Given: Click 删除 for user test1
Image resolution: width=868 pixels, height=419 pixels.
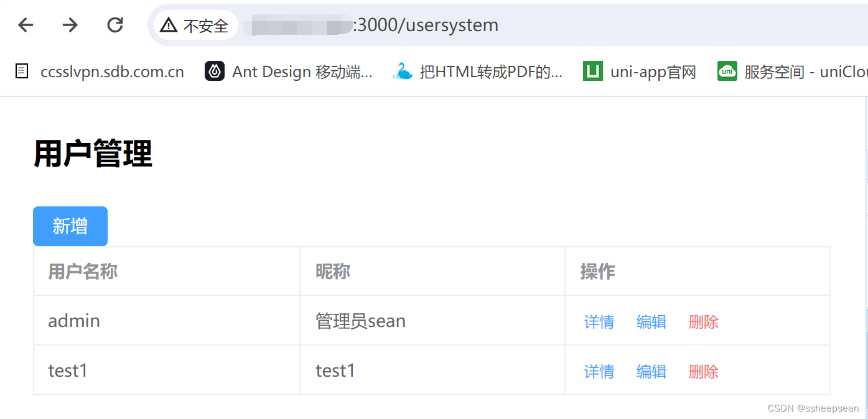Looking at the screenshot, I should pyautogui.click(x=703, y=371).
